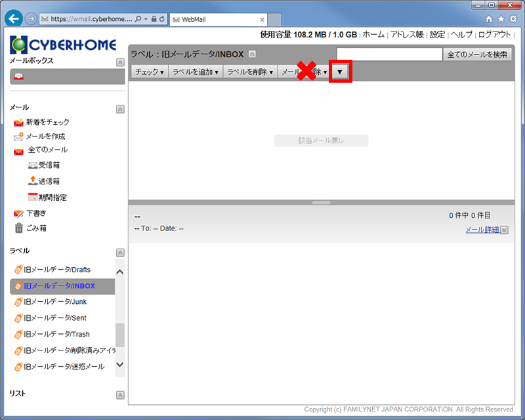Open the ラベルを追加 dropdown
The height and width of the screenshot is (420, 525).
pyautogui.click(x=195, y=72)
